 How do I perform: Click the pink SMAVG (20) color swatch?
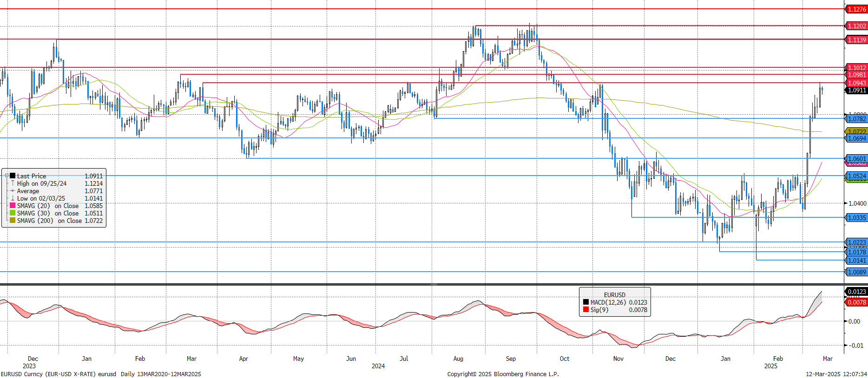pos(13,206)
